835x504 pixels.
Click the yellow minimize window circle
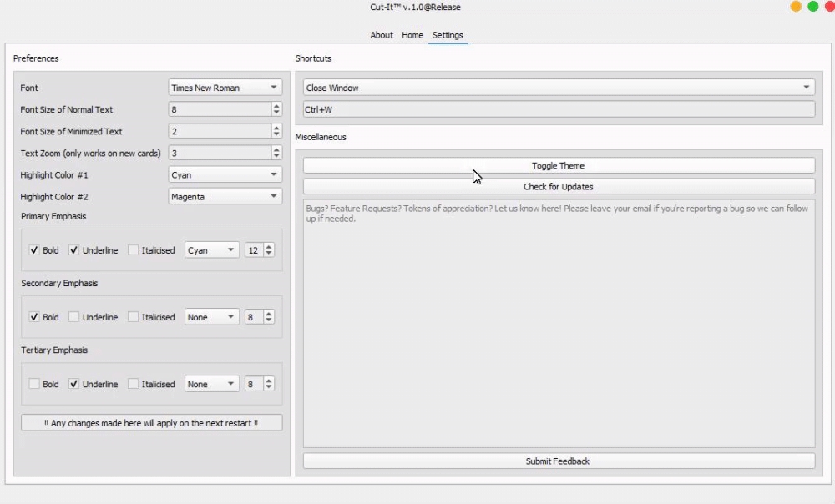click(796, 7)
